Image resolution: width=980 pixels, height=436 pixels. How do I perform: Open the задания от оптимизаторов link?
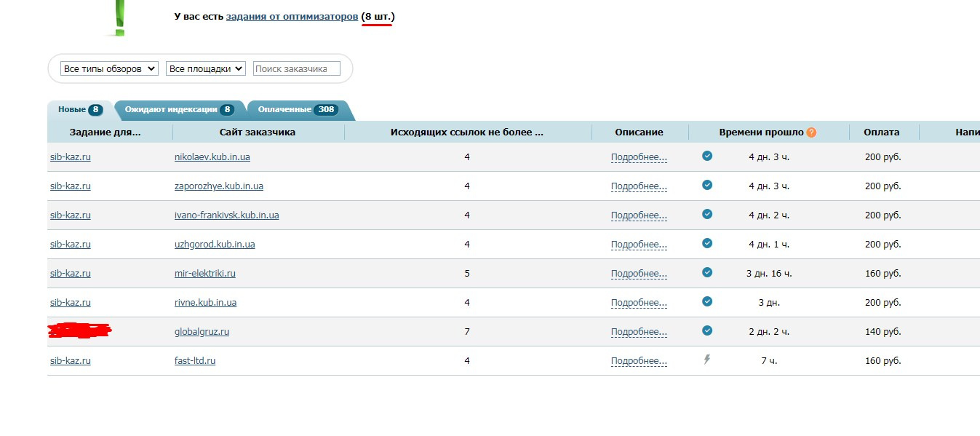click(292, 16)
